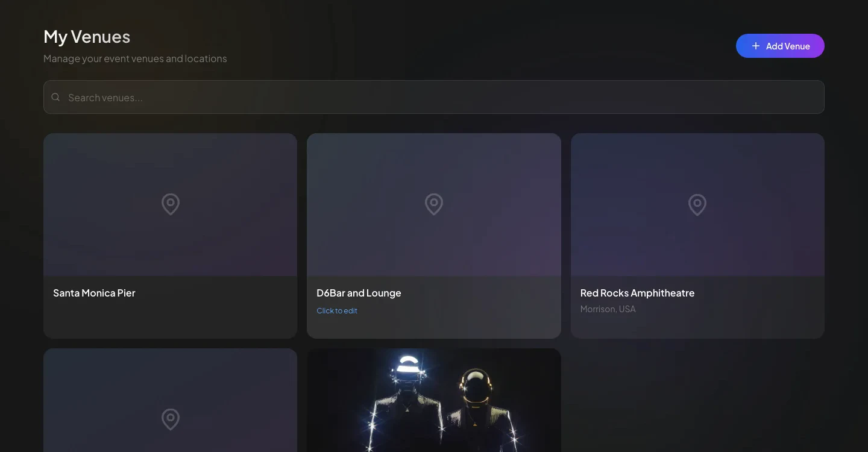
Task: Open the Santa Monica Pier venue title
Action: (x=94, y=293)
